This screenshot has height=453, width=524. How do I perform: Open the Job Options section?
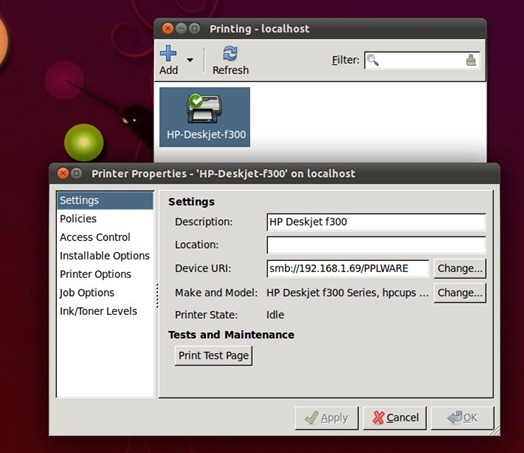(105, 293)
